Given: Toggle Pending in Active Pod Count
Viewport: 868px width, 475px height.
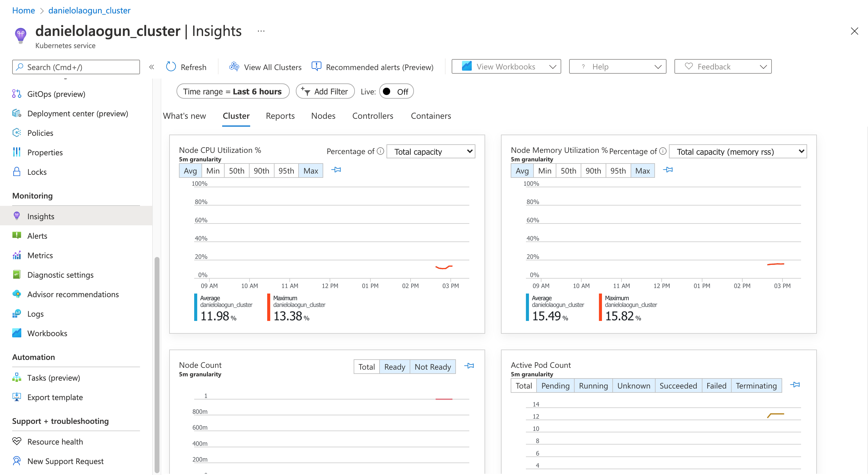Looking at the screenshot, I should click(x=555, y=386).
